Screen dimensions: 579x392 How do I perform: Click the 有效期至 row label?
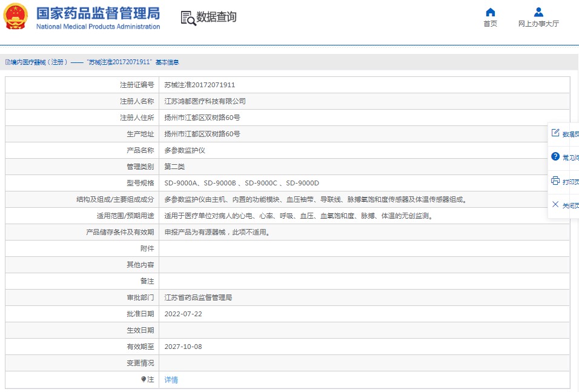pos(141,347)
